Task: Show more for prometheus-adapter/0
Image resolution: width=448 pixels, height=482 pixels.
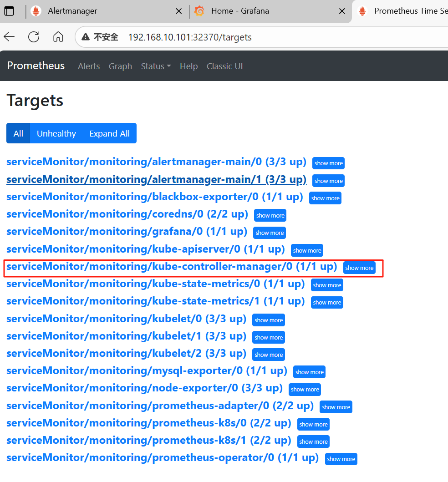Action: click(x=336, y=407)
